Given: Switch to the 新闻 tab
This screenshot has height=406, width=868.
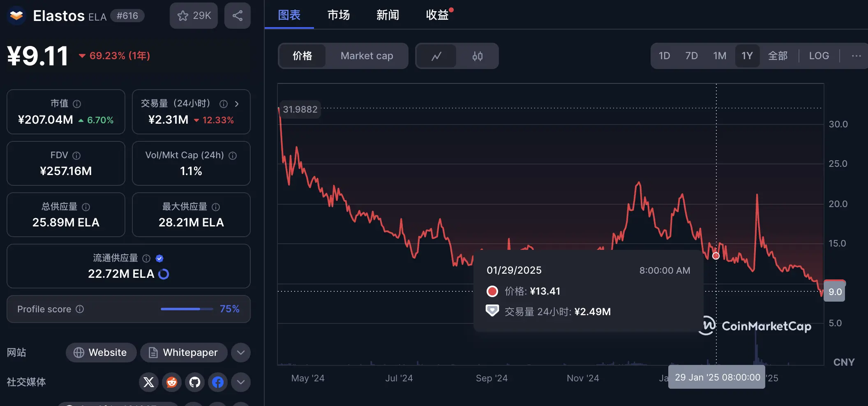Looking at the screenshot, I should point(388,15).
